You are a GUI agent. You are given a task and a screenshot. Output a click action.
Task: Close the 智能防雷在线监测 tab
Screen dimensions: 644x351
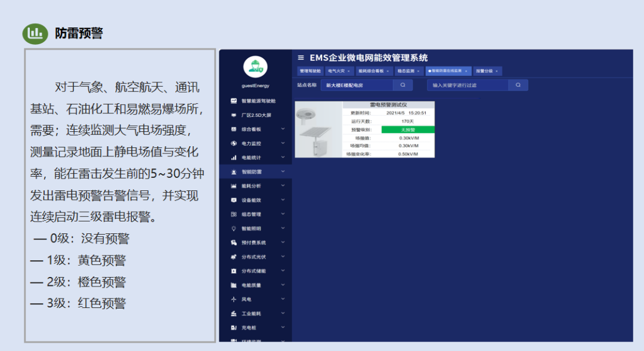(466, 71)
